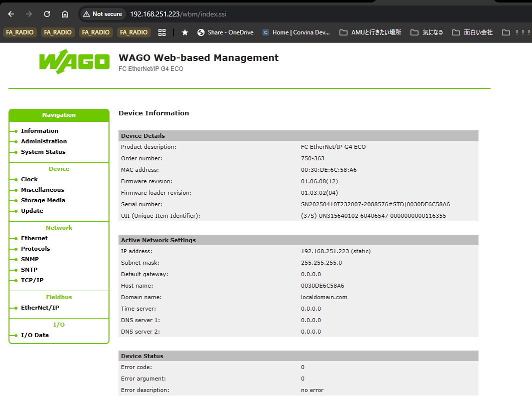Click the browser back arrow
The height and width of the screenshot is (403, 532).
(11, 14)
